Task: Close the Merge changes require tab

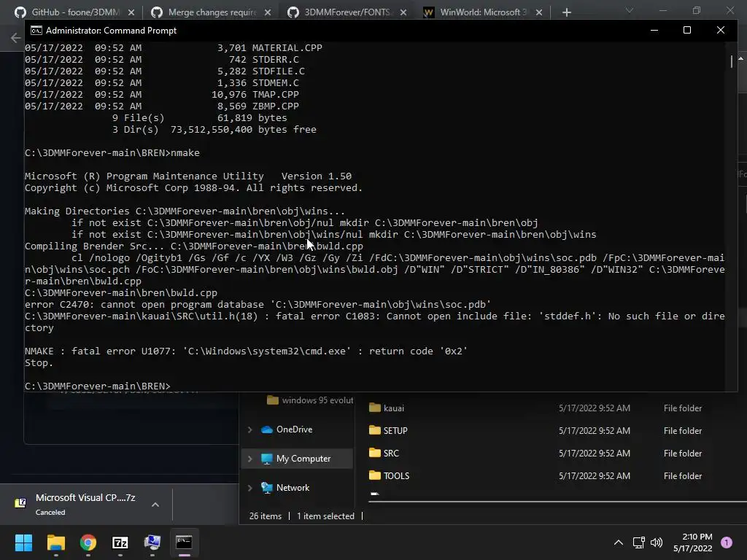Action: point(268,12)
